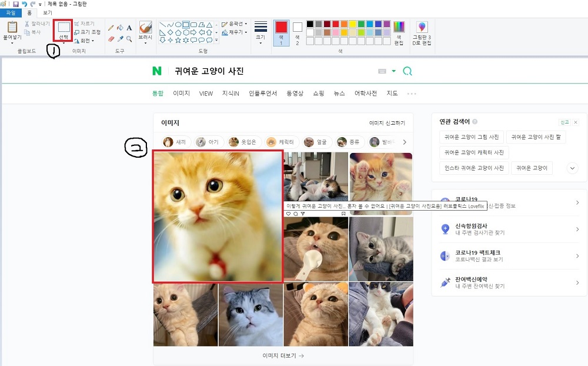The width and height of the screenshot is (588, 366).
Task: Click the red-highlighted Select (선택) tool
Action: pos(64,29)
